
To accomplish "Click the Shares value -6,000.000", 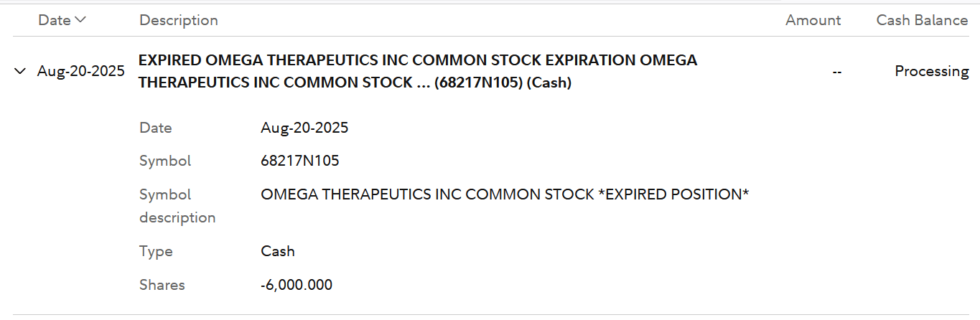I will point(297,285).
